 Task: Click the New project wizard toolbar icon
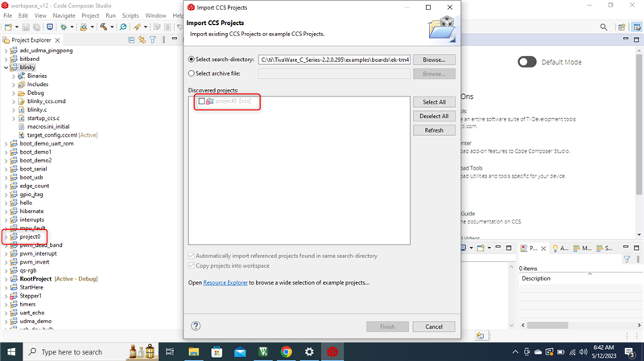pos(8,27)
